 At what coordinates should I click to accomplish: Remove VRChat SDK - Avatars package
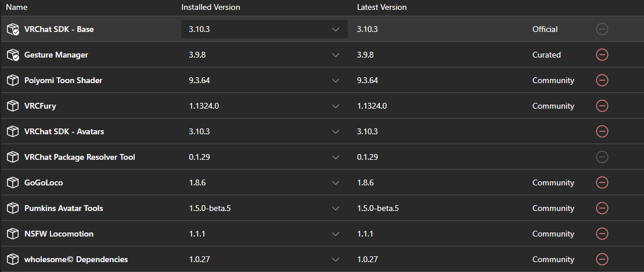point(602,131)
